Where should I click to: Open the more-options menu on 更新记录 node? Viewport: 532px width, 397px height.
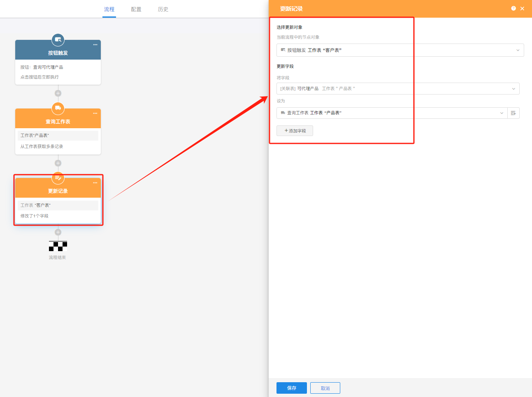(x=95, y=183)
